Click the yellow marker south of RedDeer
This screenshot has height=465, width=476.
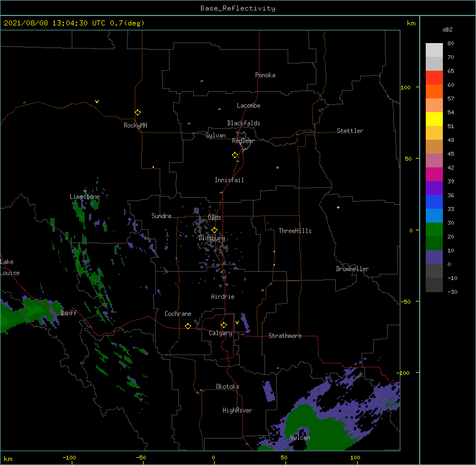point(235,155)
